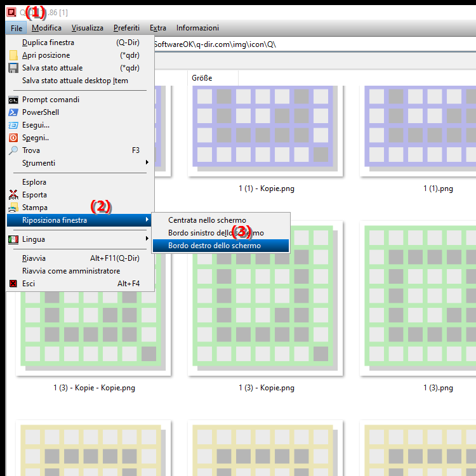476x476 pixels.
Task: Click the Größe column header
Action: pos(202,78)
